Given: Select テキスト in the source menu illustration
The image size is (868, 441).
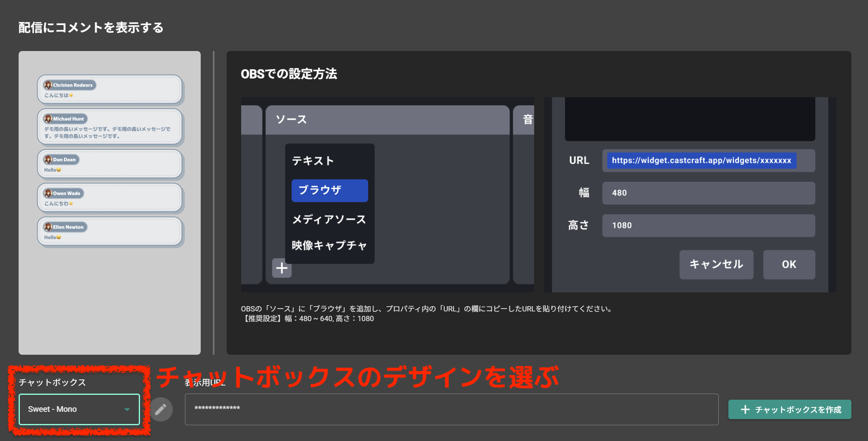Looking at the screenshot, I should tap(313, 161).
